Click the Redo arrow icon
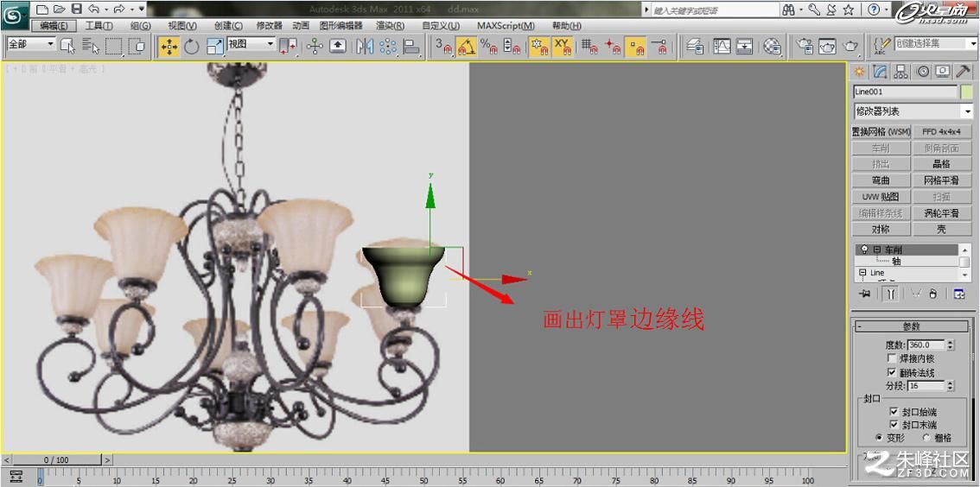 (118, 9)
